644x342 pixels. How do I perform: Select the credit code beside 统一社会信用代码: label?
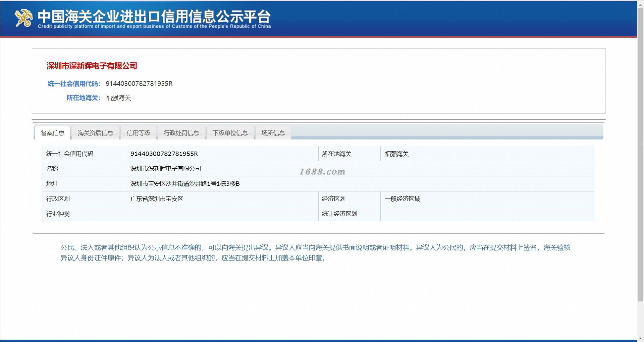[139, 83]
